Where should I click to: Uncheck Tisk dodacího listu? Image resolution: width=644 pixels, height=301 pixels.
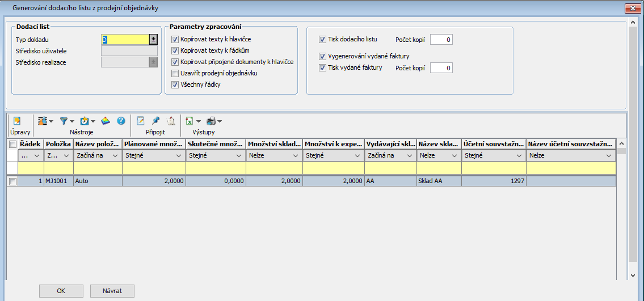point(322,40)
